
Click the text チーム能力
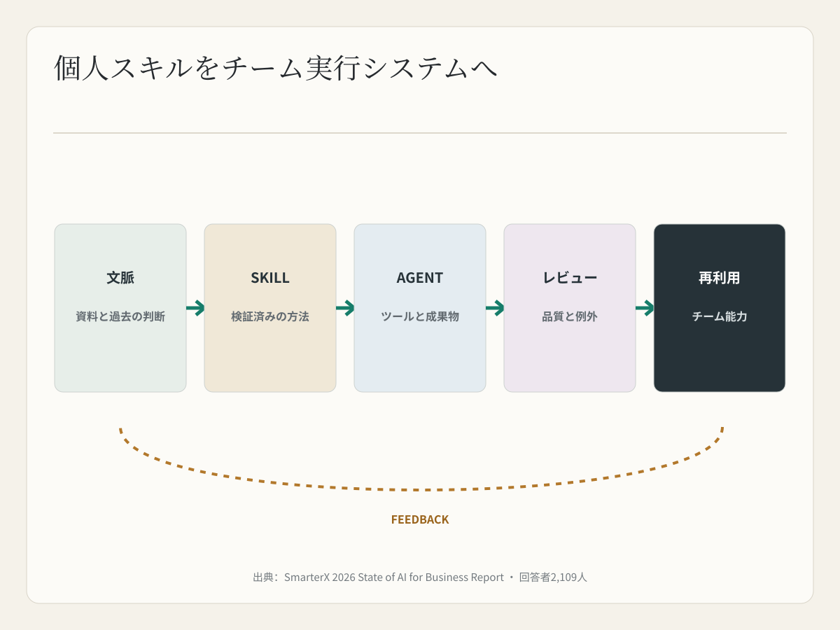point(720,316)
